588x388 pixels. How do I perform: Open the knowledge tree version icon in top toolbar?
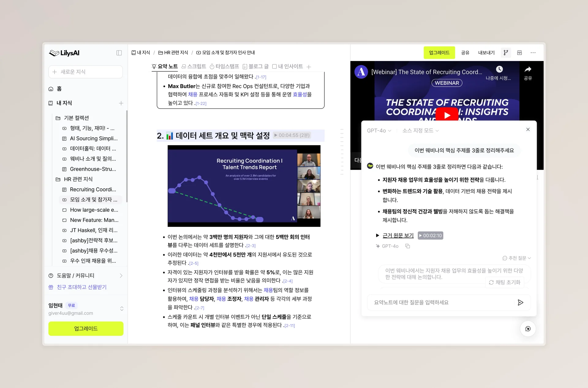[x=506, y=52]
